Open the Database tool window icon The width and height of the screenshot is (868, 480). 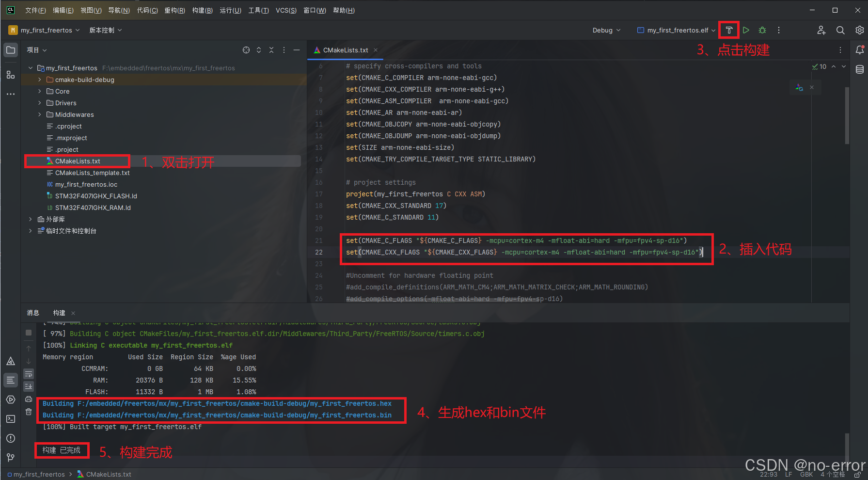tap(860, 70)
